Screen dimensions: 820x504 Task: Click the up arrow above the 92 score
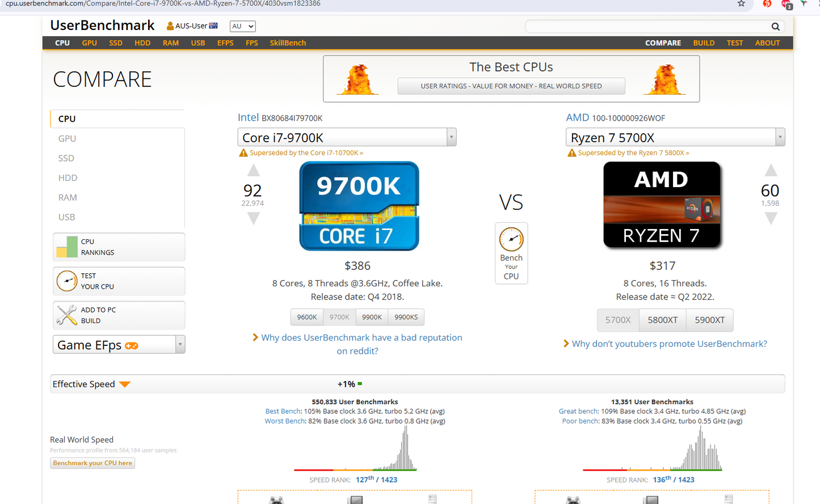(x=253, y=170)
